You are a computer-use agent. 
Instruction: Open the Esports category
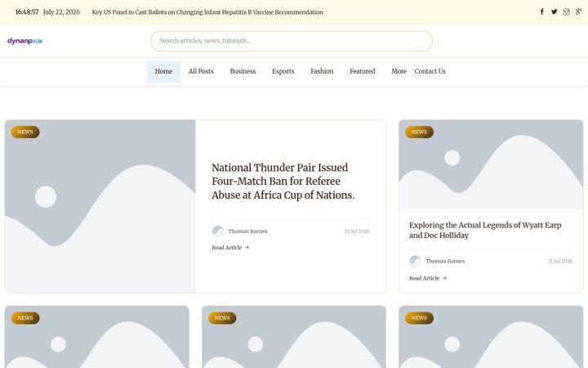click(283, 71)
